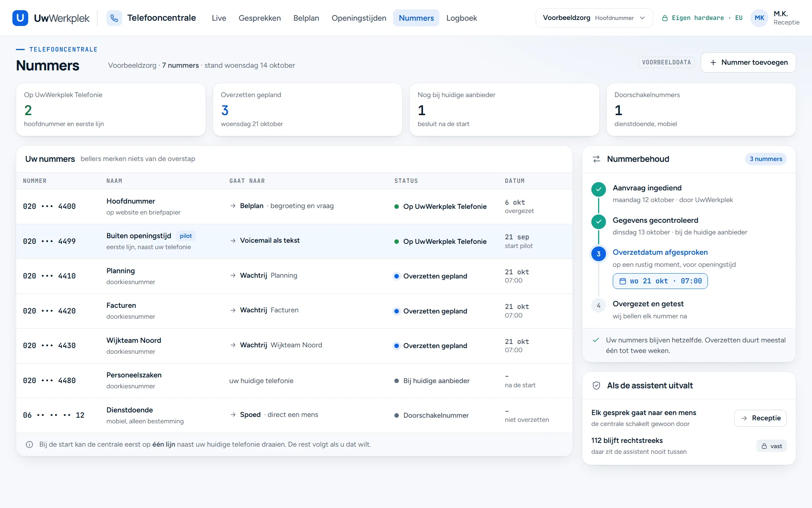Click the Nummer toevoegen button
The image size is (812, 508).
click(748, 62)
